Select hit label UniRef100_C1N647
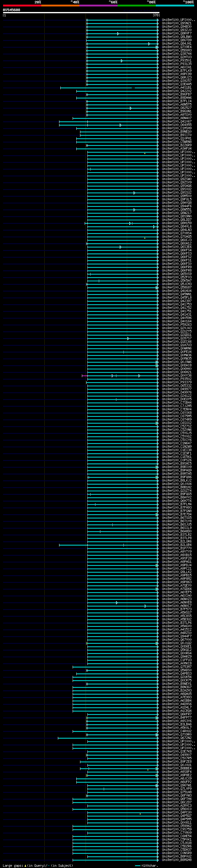This screenshot has height=868, width=197. 176,443
